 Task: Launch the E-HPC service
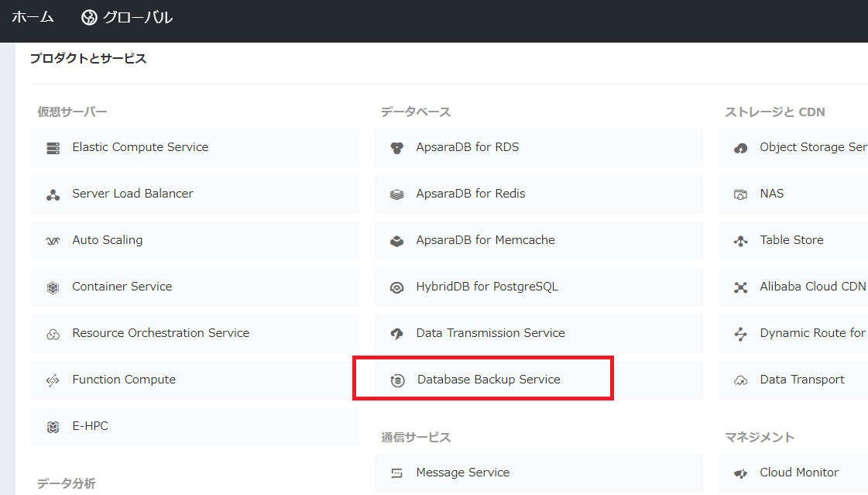(x=90, y=426)
